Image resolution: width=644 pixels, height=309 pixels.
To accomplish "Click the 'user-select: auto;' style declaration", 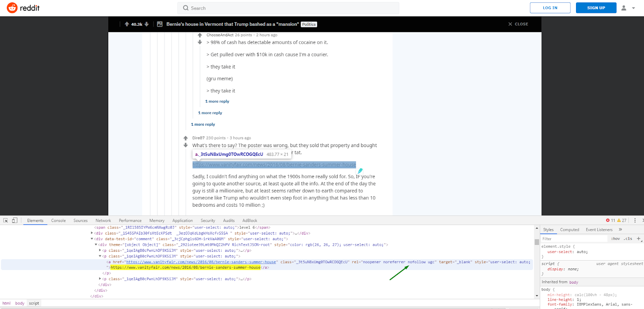I will coord(568,252).
